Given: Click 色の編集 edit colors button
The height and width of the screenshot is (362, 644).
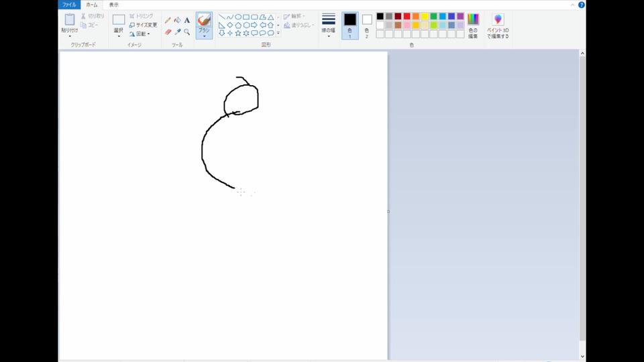Looking at the screenshot, I should coord(473,25).
